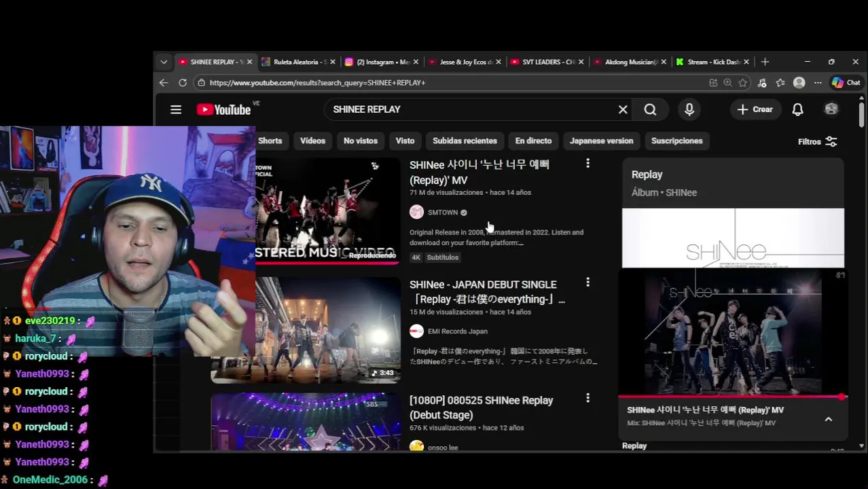Open SHINee Replay MV video title
Image resolution: width=868 pixels, height=489 pixels.
(x=479, y=172)
